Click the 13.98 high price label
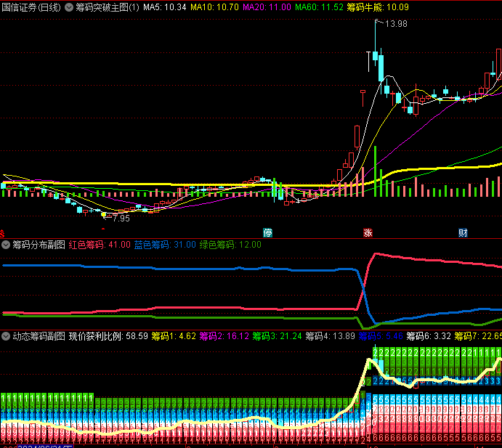 [x=396, y=24]
